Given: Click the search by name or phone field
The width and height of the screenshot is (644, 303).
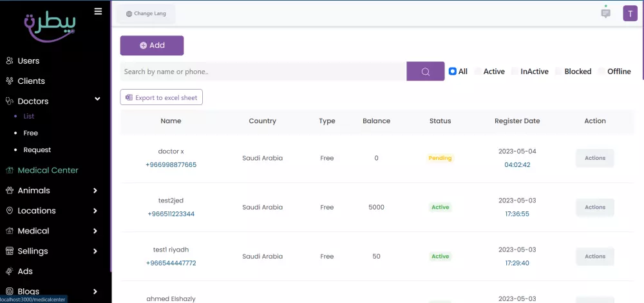Looking at the screenshot, I should tap(263, 72).
